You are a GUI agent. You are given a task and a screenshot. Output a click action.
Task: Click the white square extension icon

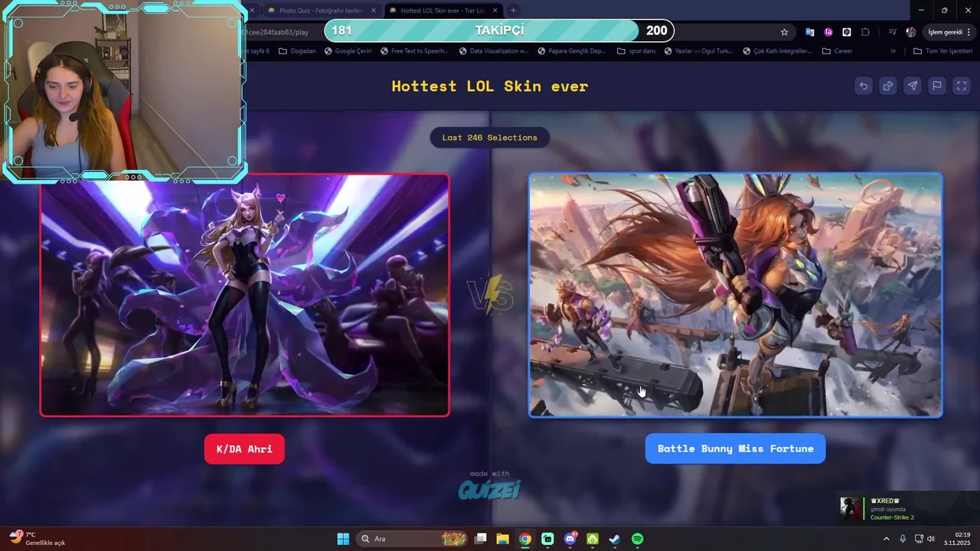pyautogui.click(x=847, y=32)
